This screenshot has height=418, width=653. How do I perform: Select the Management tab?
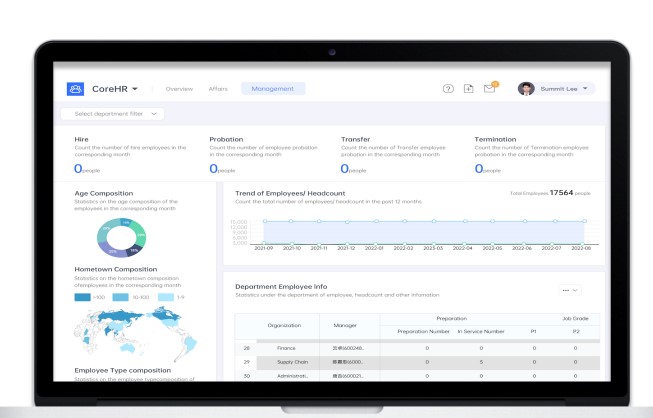[x=273, y=89]
